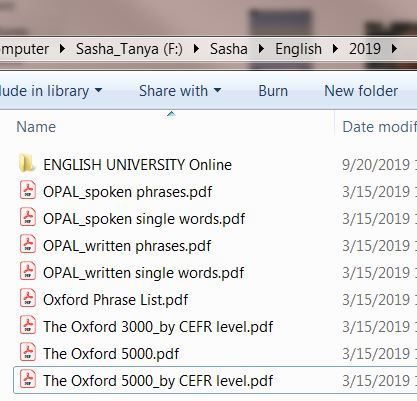
Task: Select file name OPAL_written single words.pdf
Action: pos(143,273)
